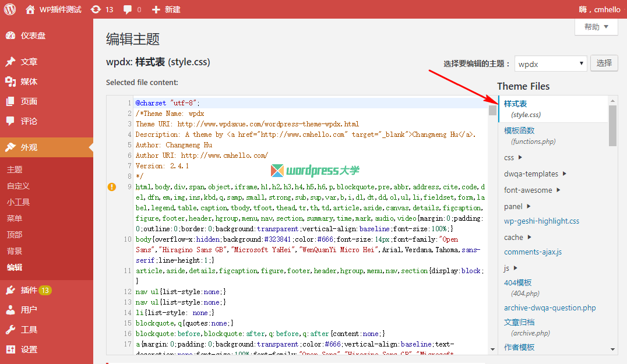
Task: Click the code editor scrollbar thumb
Action: (x=492, y=110)
